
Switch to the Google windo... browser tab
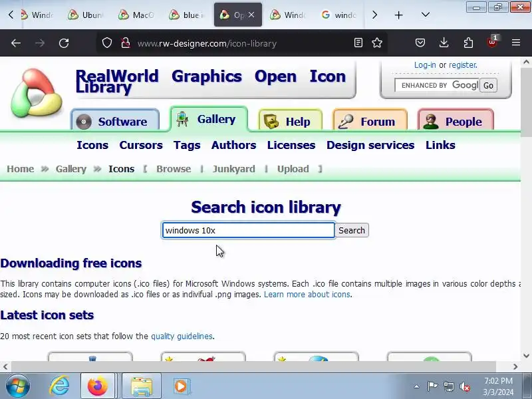(x=339, y=15)
